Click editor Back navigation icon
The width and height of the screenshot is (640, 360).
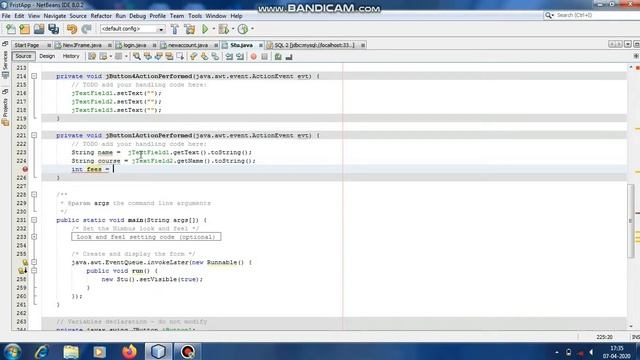(x=103, y=56)
